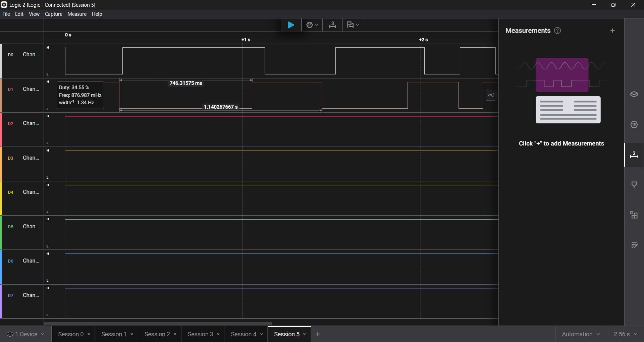Close Session 2 tab
This screenshot has height=342, width=644.
[x=175, y=334]
